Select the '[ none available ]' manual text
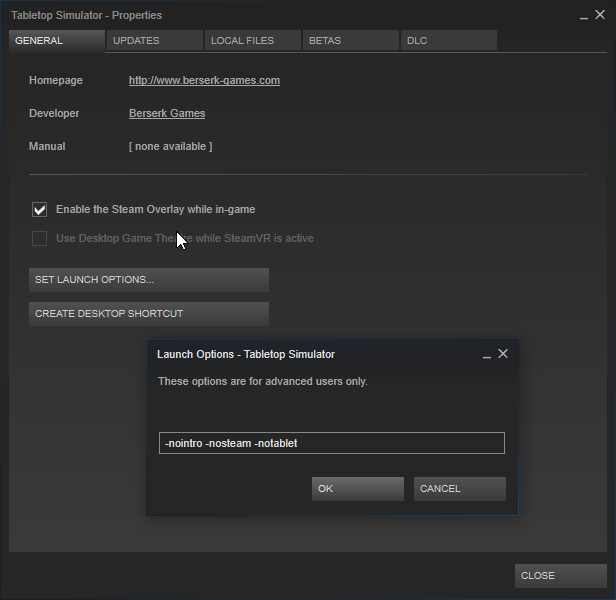 click(170, 147)
